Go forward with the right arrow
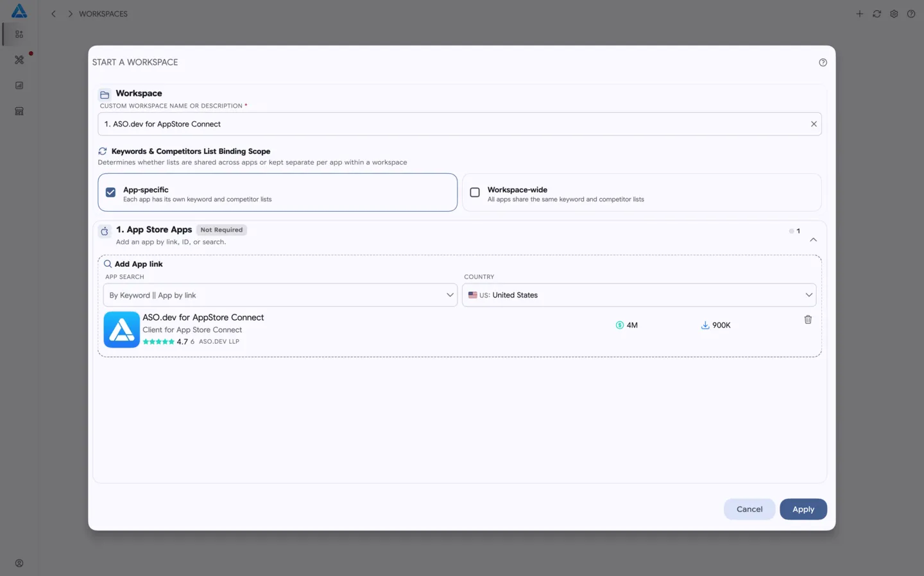The height and width of the screenshot is (576, 924). [70, 13]
